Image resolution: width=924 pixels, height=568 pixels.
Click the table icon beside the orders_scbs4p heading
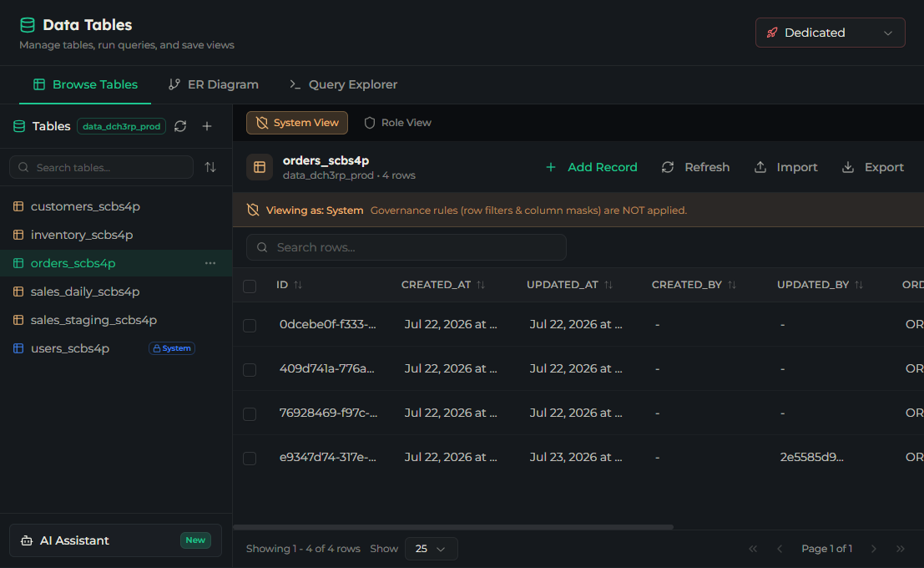click(260, 167)
